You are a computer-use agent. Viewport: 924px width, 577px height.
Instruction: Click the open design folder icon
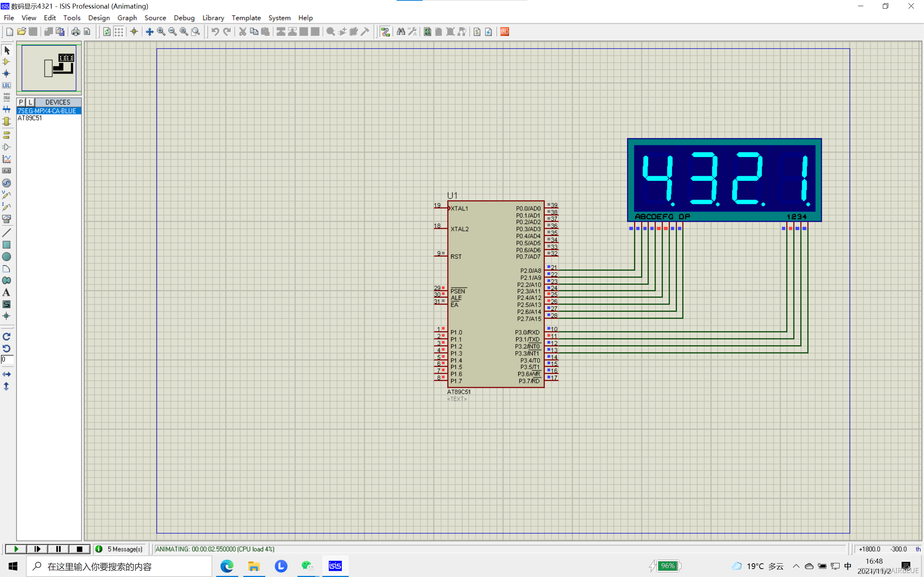tap(21, 32)
